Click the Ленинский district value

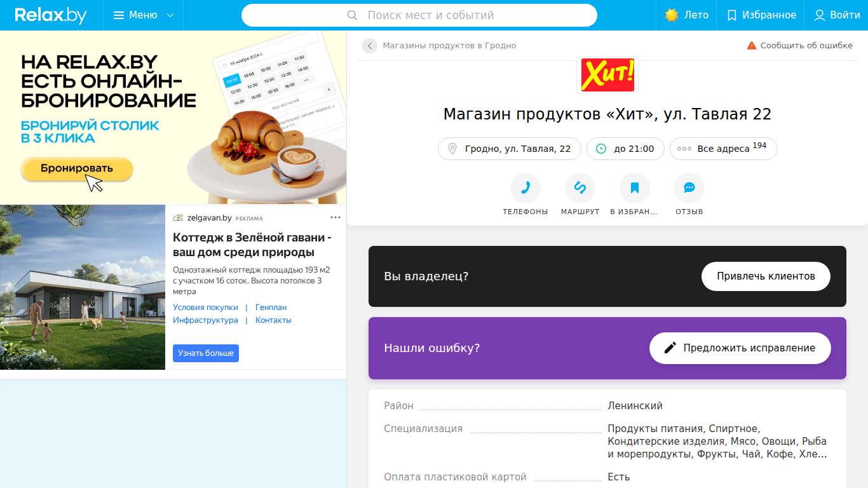point(635,406)
